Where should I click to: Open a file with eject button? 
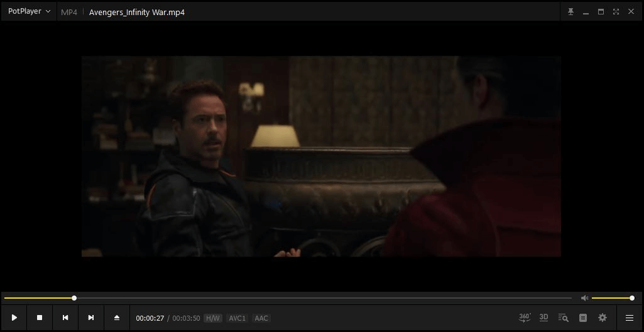(x=117, y=318)
